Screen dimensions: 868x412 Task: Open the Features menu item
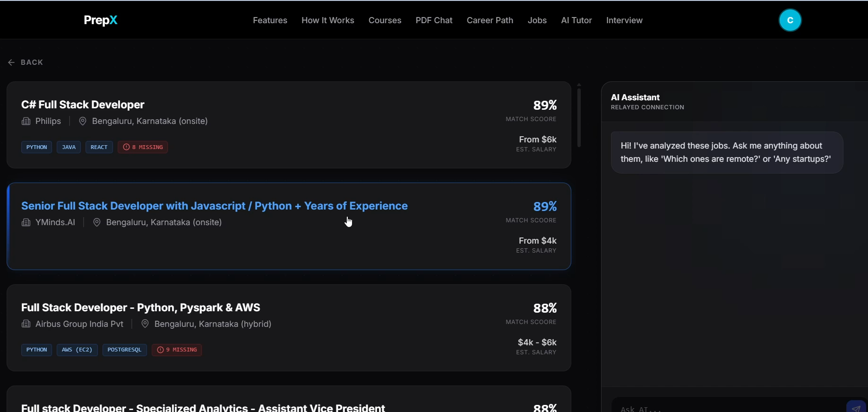pyautogui.click(x=270, y=20)
